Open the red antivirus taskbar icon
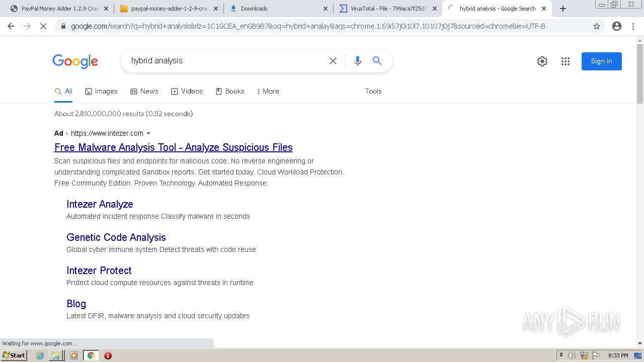Viewport: 644px width, 362px height. pos(108,355)
